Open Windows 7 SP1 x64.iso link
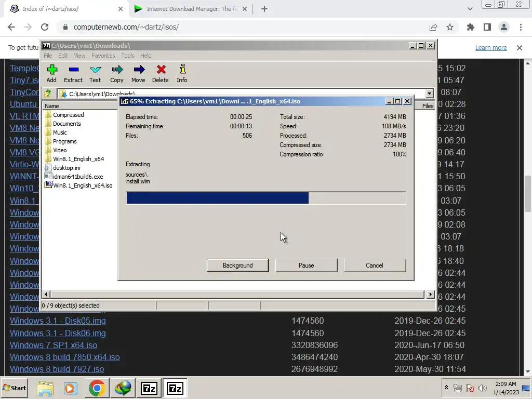The height and width of the screenshot is (399, 532). tap(54, 345)
